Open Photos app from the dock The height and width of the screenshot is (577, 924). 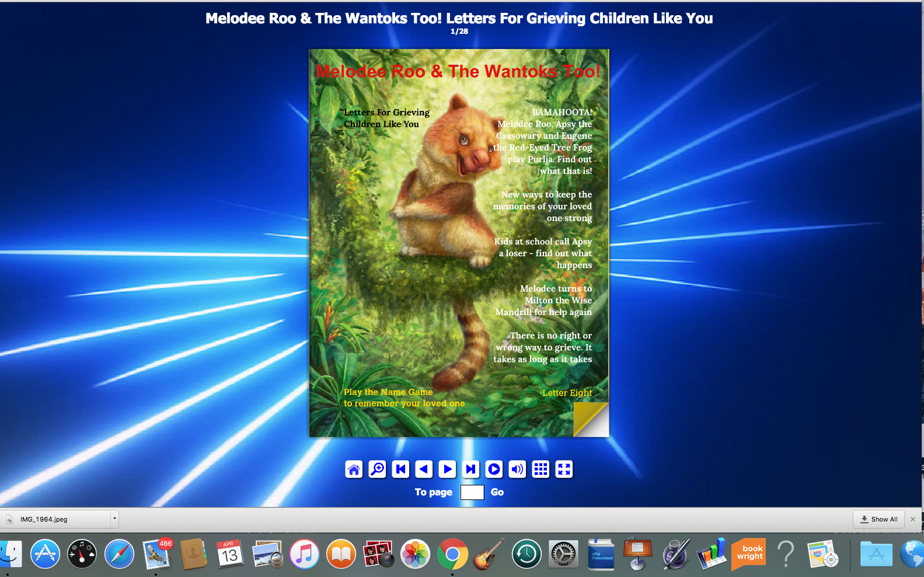tap(415, 554)
